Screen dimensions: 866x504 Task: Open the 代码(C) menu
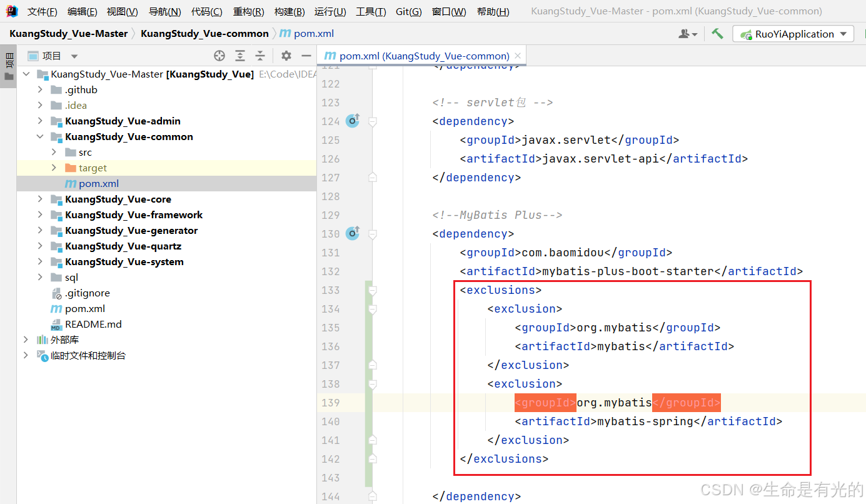[206, 12]
